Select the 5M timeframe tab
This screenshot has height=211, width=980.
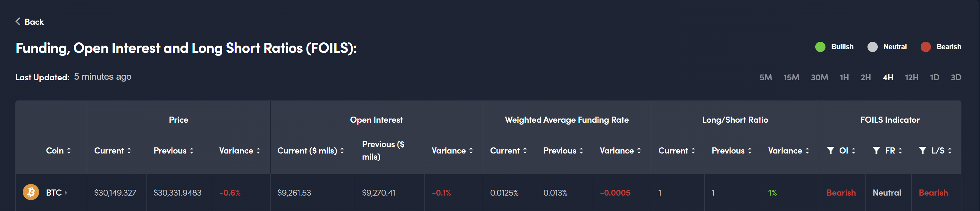click(x=766, y=77)
